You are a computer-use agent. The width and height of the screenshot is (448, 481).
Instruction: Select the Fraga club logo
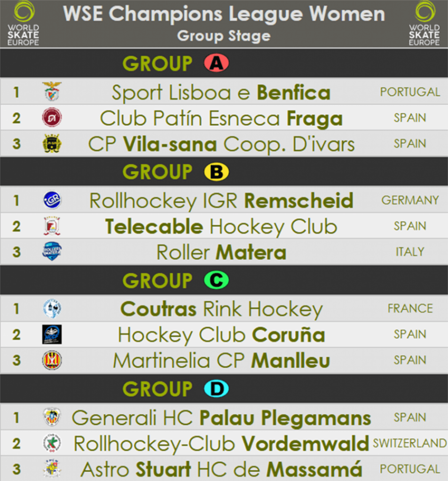tap(52, 117)
